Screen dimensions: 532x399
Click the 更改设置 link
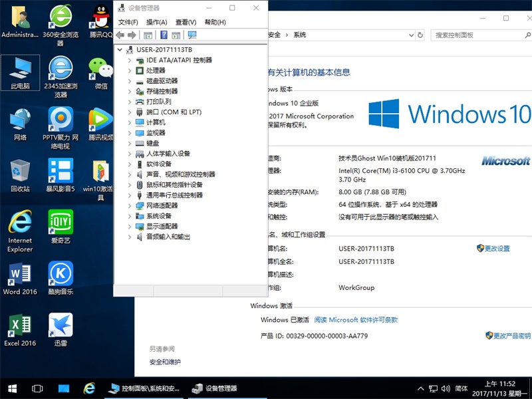[x=497, y=249]
